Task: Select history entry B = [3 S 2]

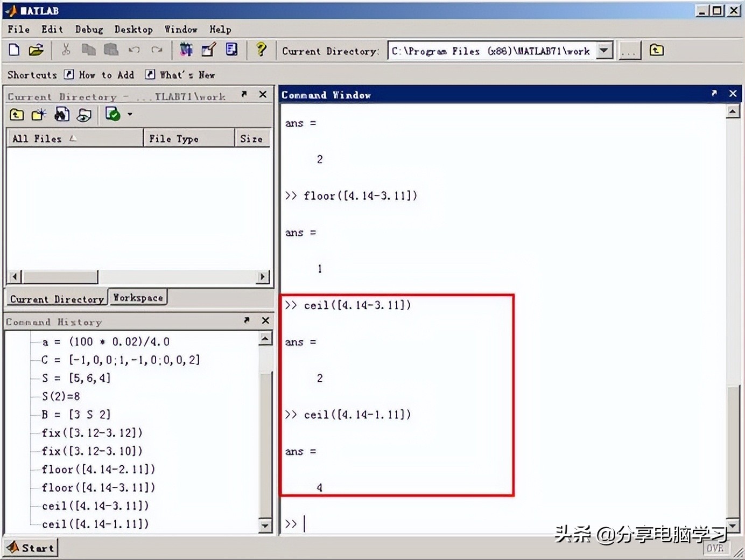Action: tap(76, 415)
